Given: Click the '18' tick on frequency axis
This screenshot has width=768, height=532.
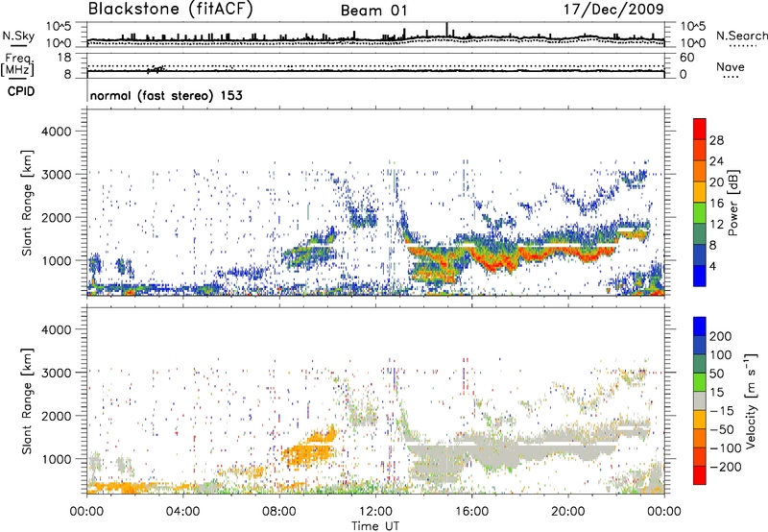Looking at the screenshot, I should (64, 58).
